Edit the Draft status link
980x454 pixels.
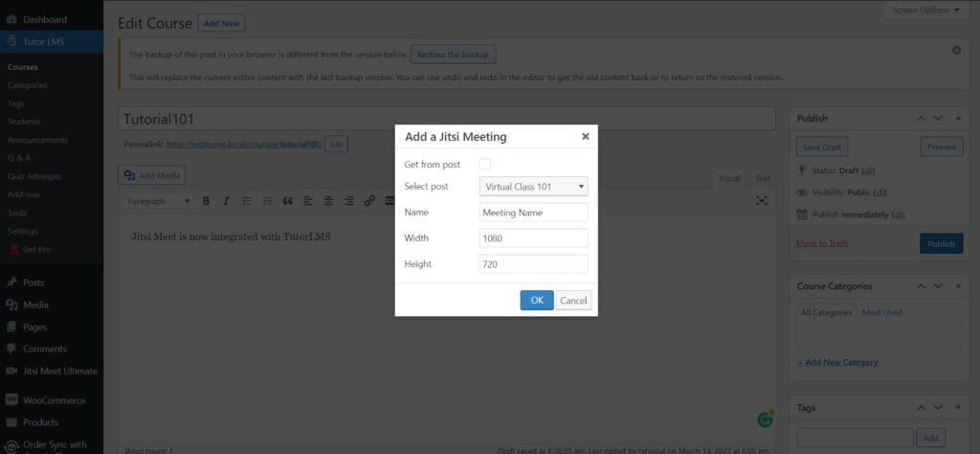click(x=867, y=170)
